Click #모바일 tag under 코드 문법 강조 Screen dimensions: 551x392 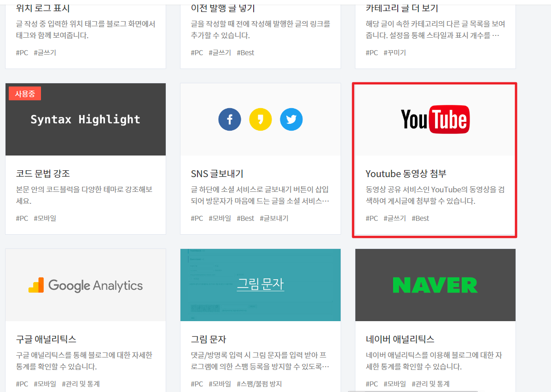(45, 219)
